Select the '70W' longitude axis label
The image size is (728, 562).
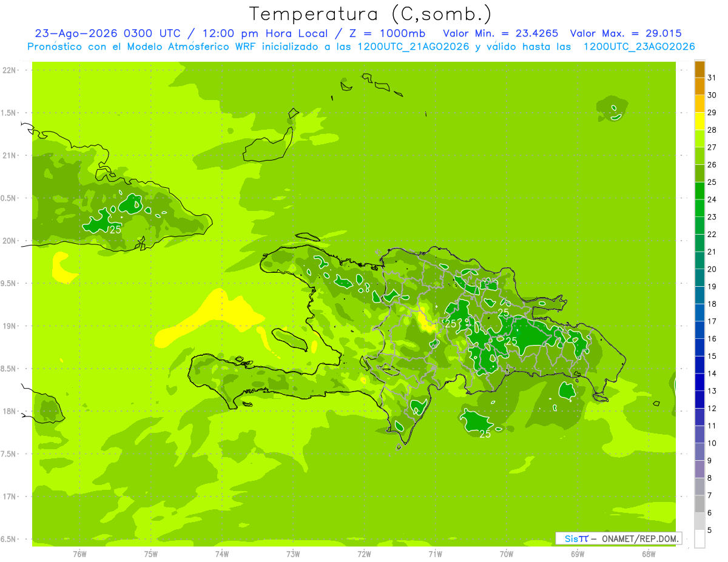coord(507,554)
